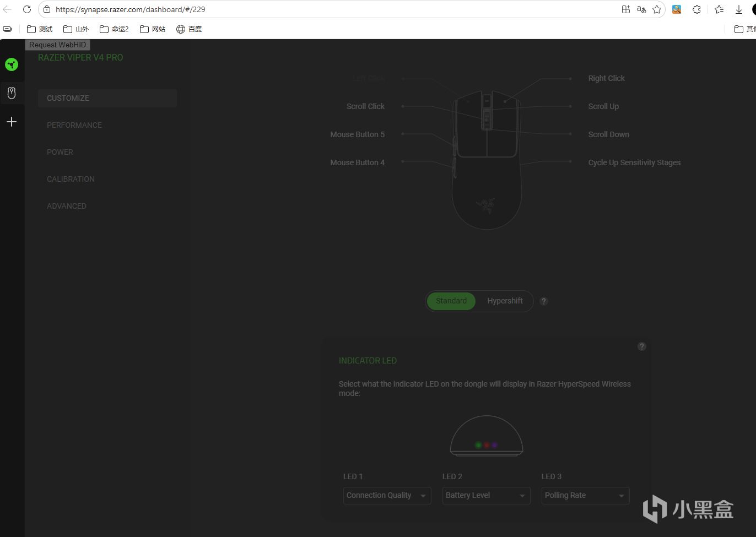
Task: Choose the Scroll Down assignment label
Action: pos(608,134)
